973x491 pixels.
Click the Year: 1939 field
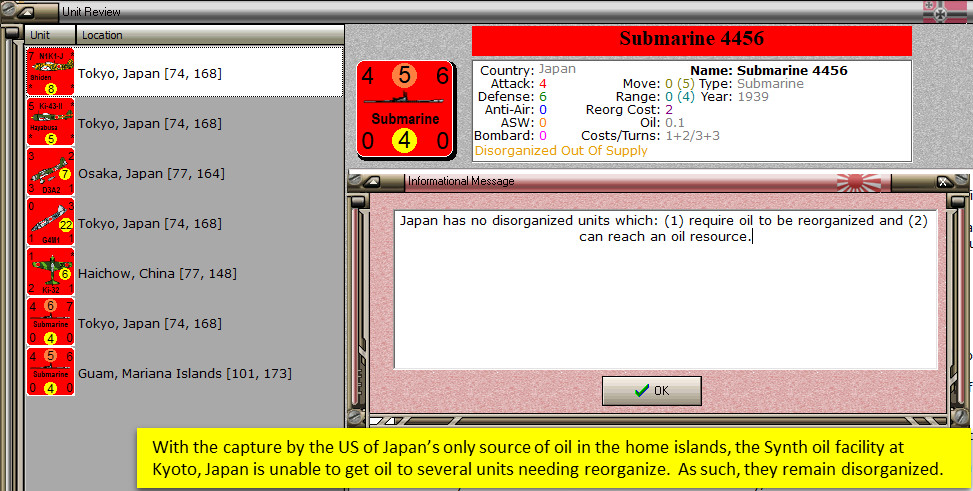734,97
